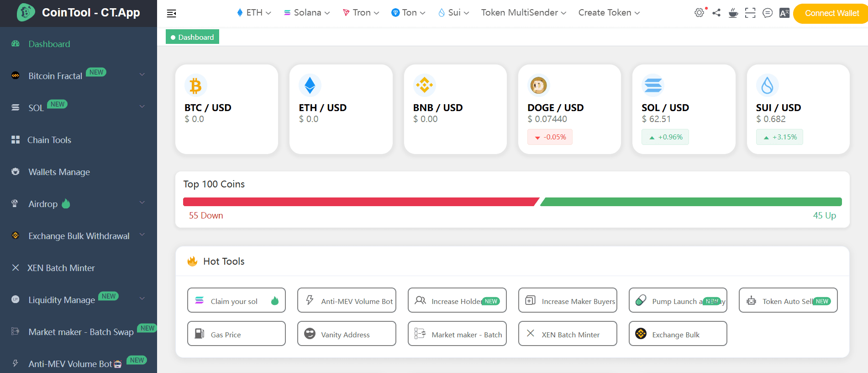The width and height of the screenshot is (868, 373).
Task: Click the Airdrop sidebar icon
Action: click(15, 203)
